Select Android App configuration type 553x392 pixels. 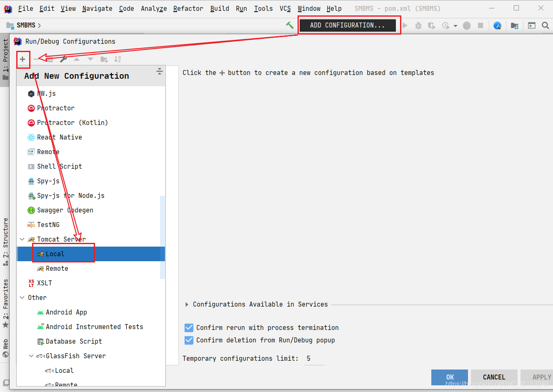pyautogui.click(x=91, y=312)
